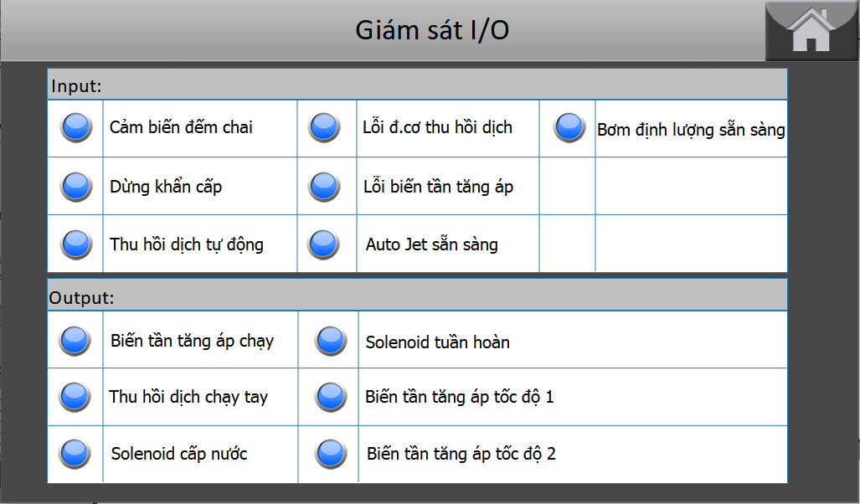Toggle the Solenoid cấp nước output lamp

tap(75, 454)
